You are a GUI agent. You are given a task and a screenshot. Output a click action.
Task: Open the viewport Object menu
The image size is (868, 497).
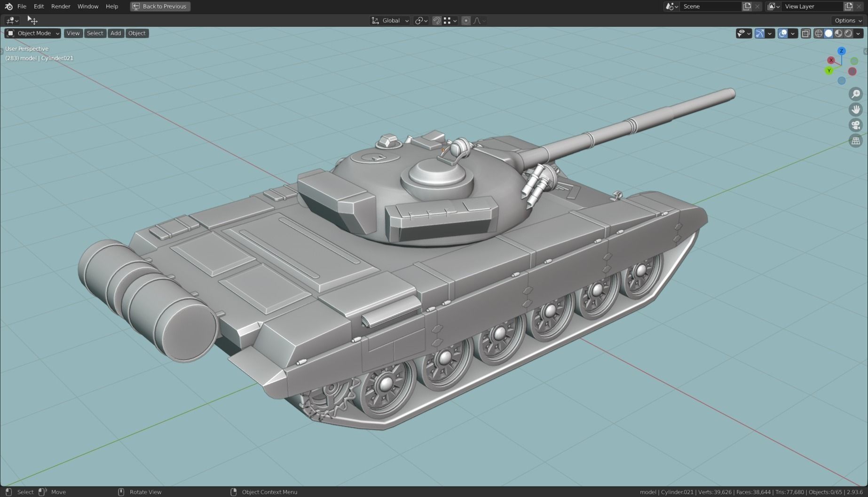(x=137, y=33)
